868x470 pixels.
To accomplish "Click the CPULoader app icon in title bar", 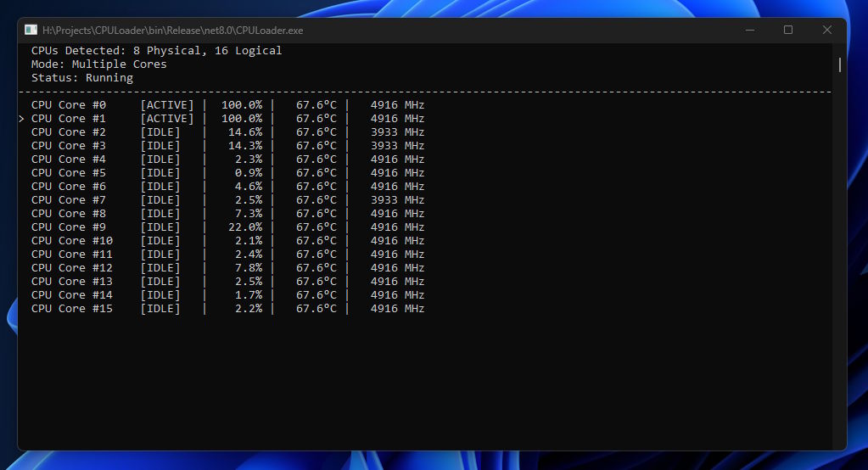I will coord(31,30).
